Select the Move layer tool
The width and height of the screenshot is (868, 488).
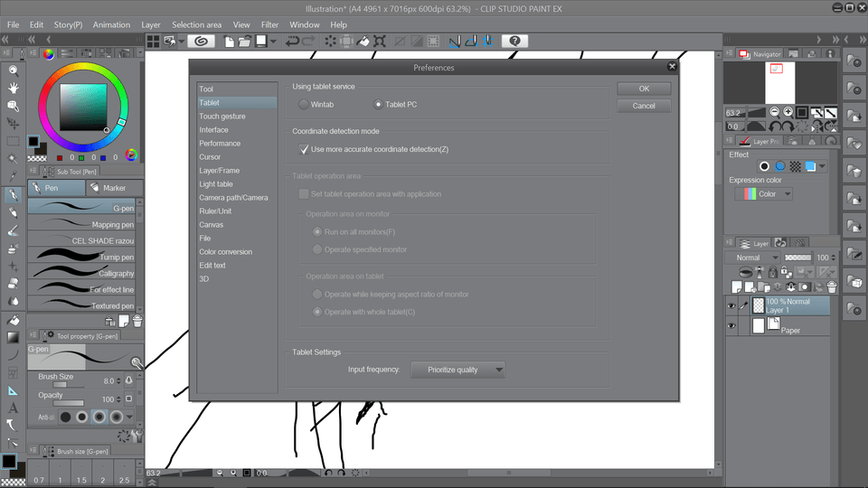[13, 124]
